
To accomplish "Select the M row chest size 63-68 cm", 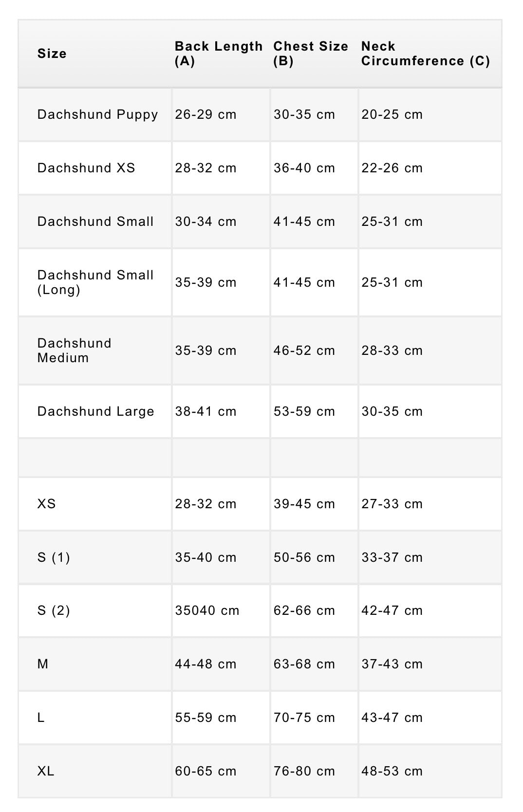I will tap(304, 664).
